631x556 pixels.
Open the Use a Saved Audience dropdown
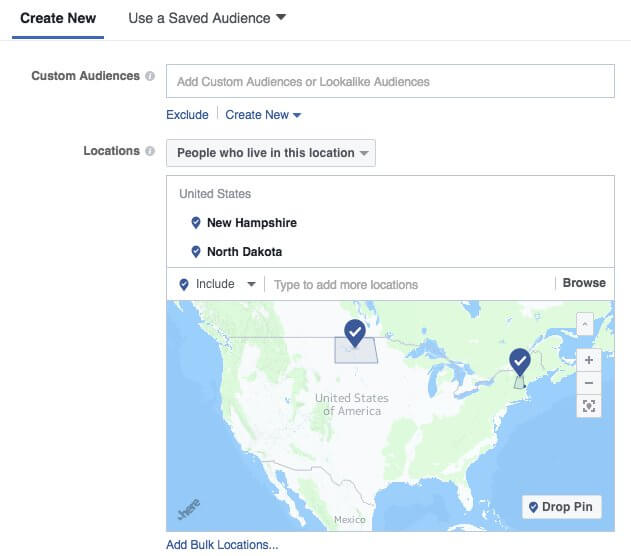pyautogui.click(x=206, y=18)
